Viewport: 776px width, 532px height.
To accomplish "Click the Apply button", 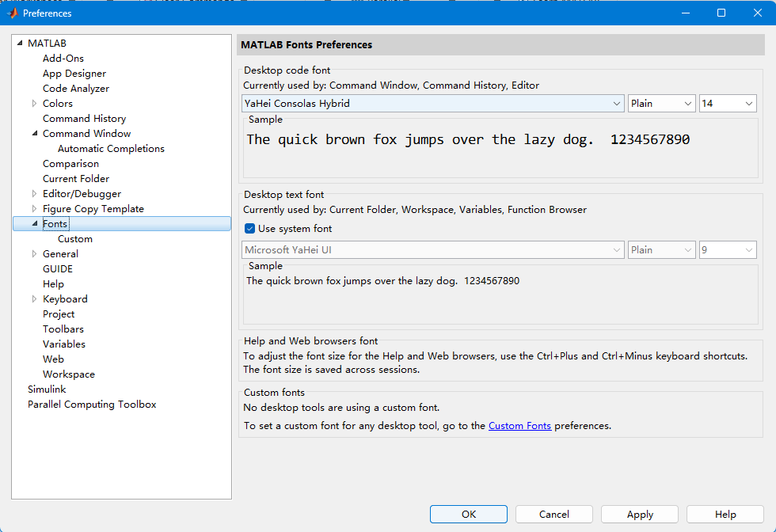I will click(640, 514).
